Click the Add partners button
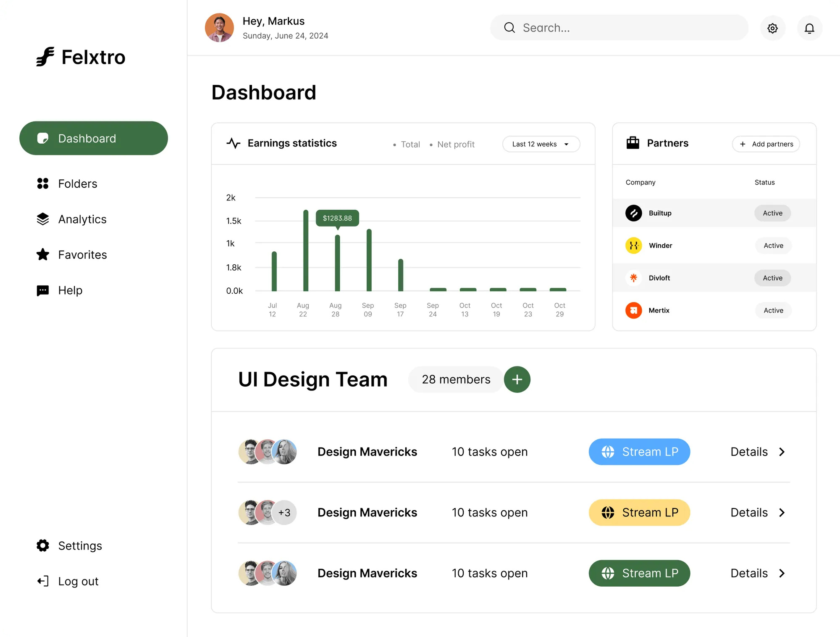 (766, 144)
